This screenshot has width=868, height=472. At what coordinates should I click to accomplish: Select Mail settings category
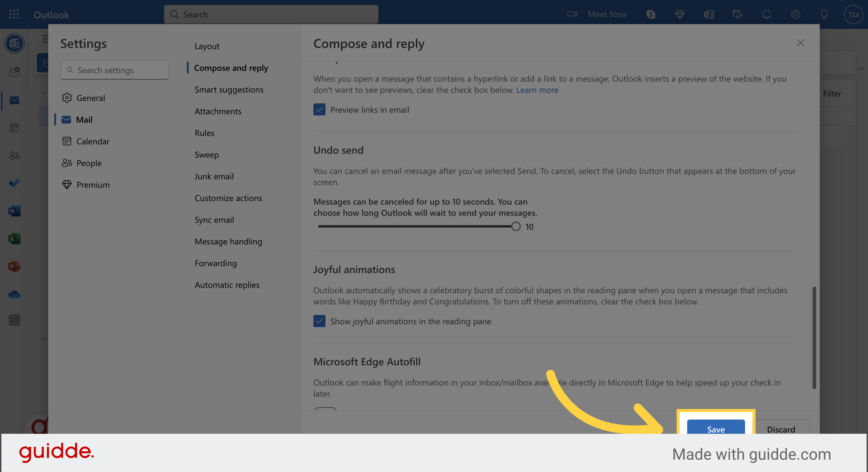(115, 120)
